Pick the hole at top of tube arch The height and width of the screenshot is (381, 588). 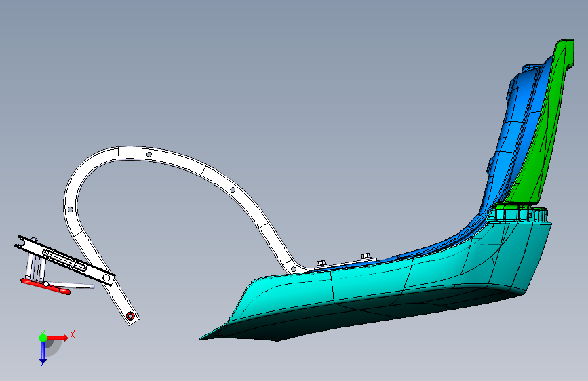click(149, 155)
